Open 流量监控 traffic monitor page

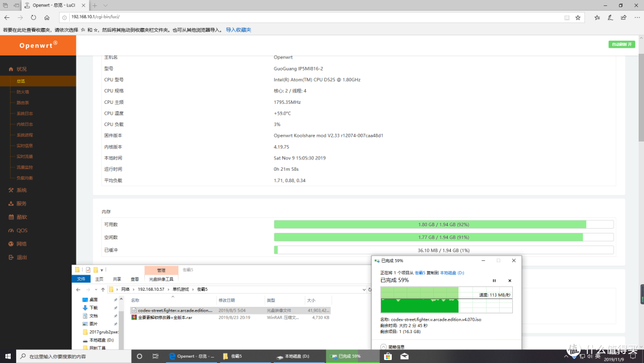(24, 167)
